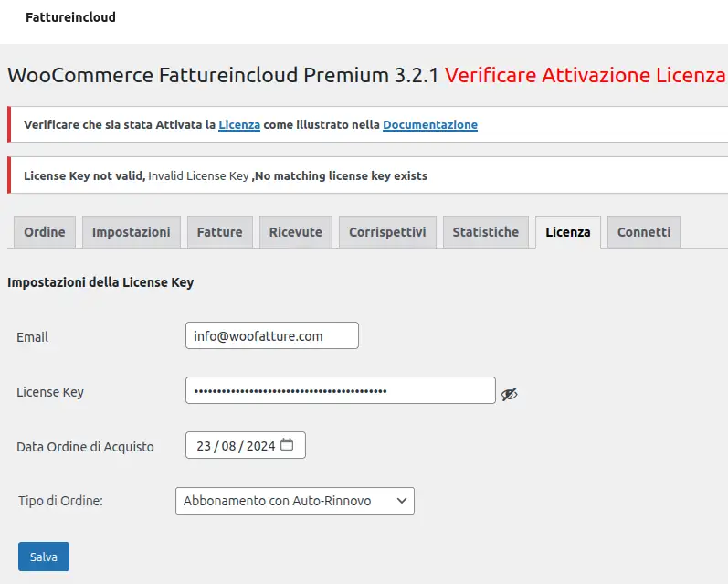Click the Fattureincloud header title
The image size is (728, 584).
pyautogui.click(x=70, y=17)
